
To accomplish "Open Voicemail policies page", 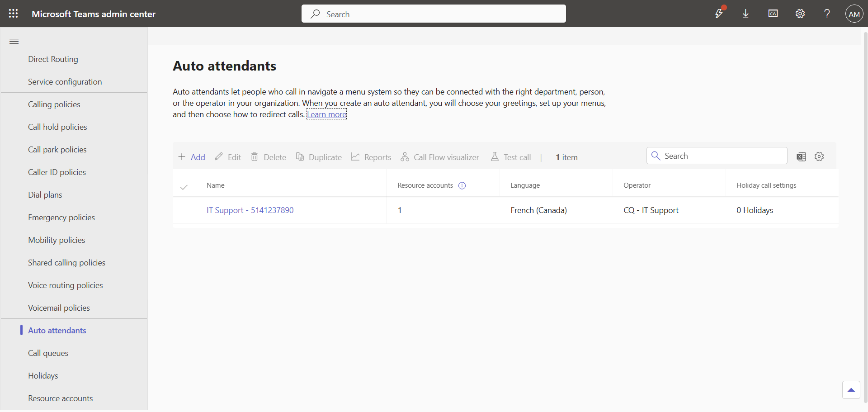I will pos(59,308).
